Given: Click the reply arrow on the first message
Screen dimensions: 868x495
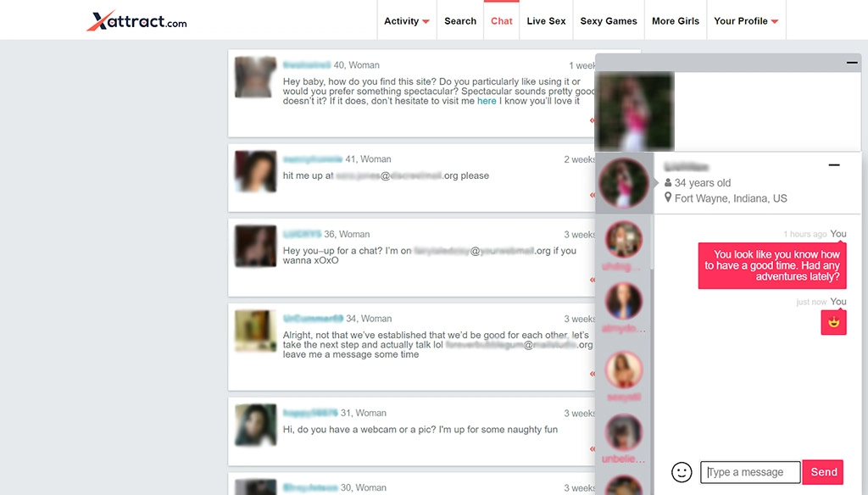Looking at the screenshot, I should [x=593, y=121].
